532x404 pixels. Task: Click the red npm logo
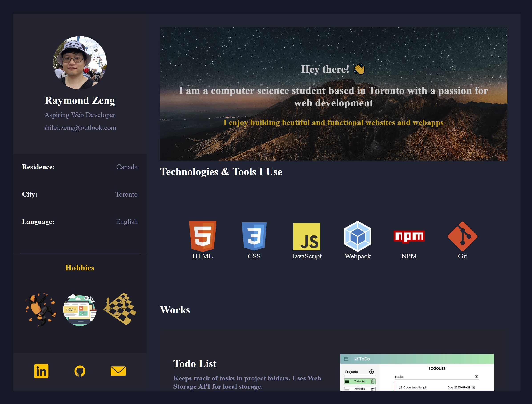pyautogui.click(x=409, y=236)
